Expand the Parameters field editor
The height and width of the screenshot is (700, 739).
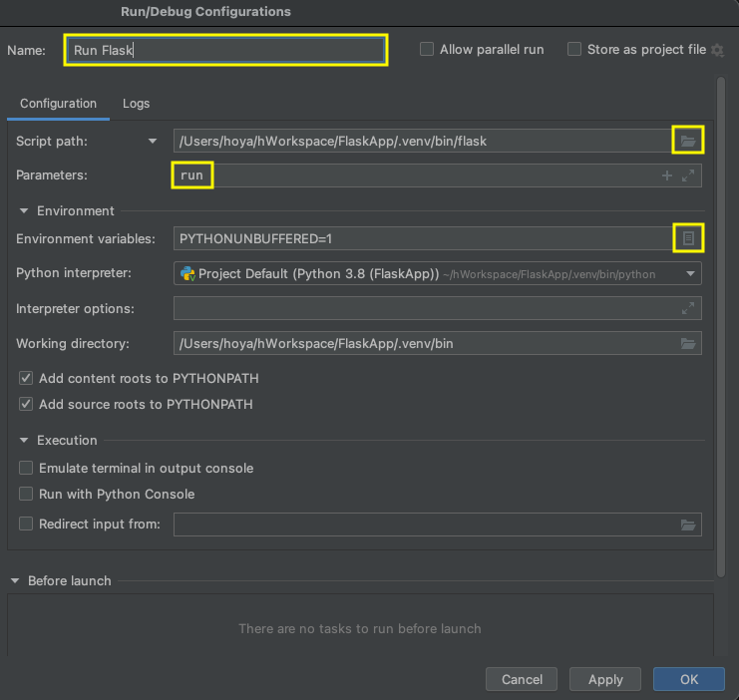coord(688,175)
